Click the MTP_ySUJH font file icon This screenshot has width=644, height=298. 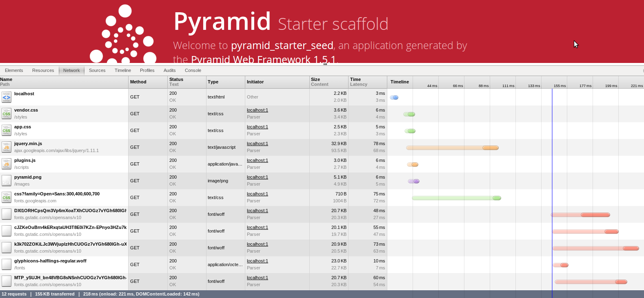click(7, 281)
